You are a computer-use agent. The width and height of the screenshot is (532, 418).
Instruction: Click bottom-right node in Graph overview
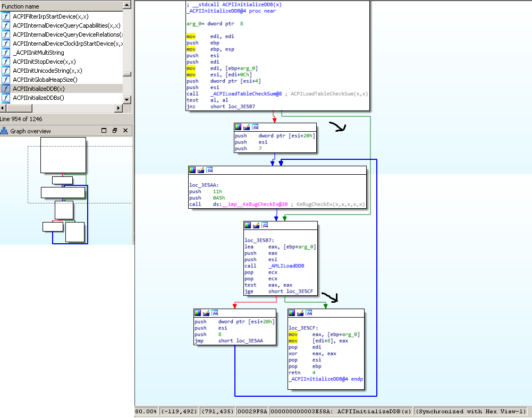tap(74, 232)
